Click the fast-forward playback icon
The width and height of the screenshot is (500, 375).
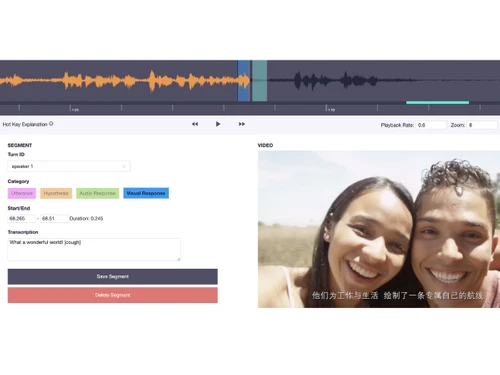click(242, 124)
